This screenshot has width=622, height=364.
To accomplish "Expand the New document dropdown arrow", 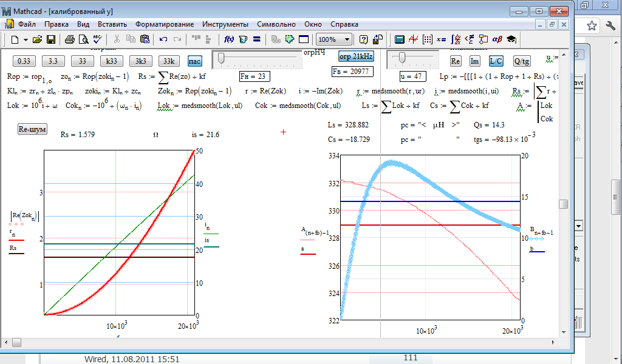I will coord(26,39).
